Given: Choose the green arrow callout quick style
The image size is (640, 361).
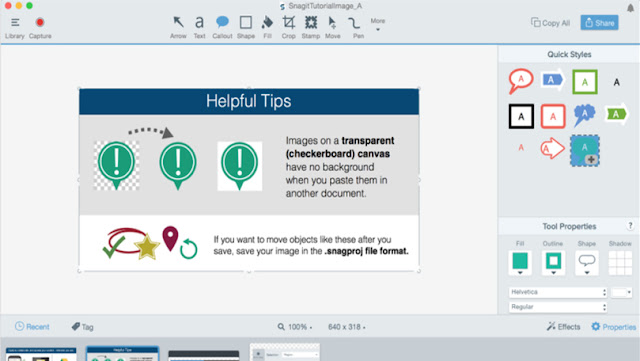Looking at the screenshot, I should pyautogui.click(x=616, y=114).
